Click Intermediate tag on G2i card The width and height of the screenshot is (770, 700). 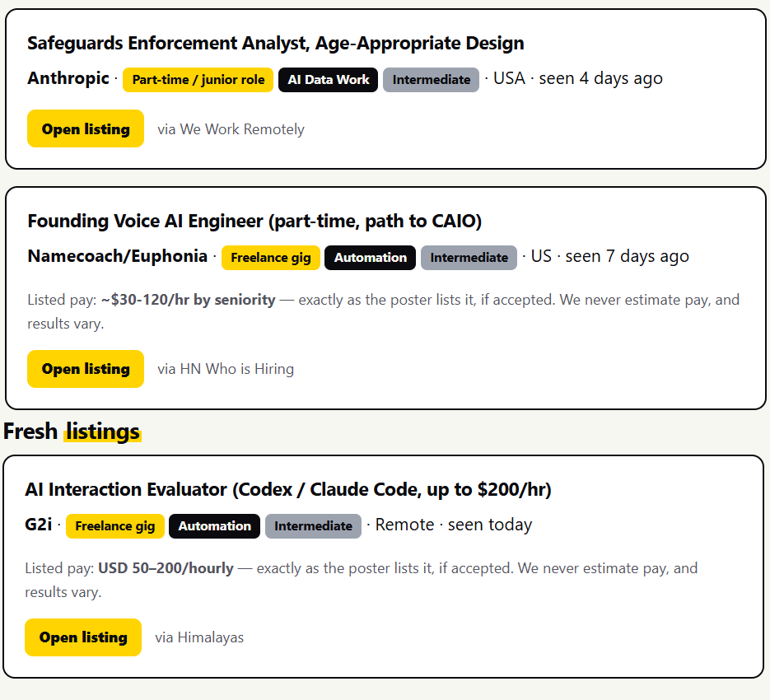(x=313, y=526)
